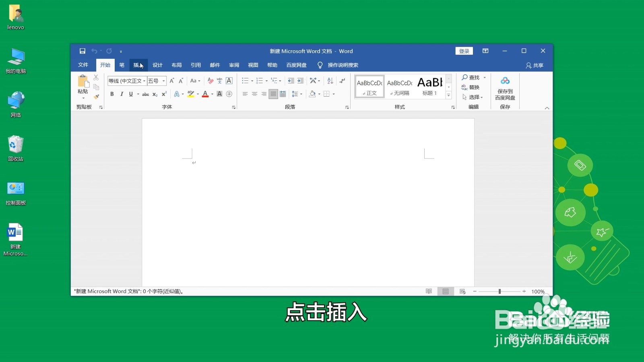644x362 pixels.
Task: Click the Copy icon in the clipboard group
Action: [x=96, y=87]
